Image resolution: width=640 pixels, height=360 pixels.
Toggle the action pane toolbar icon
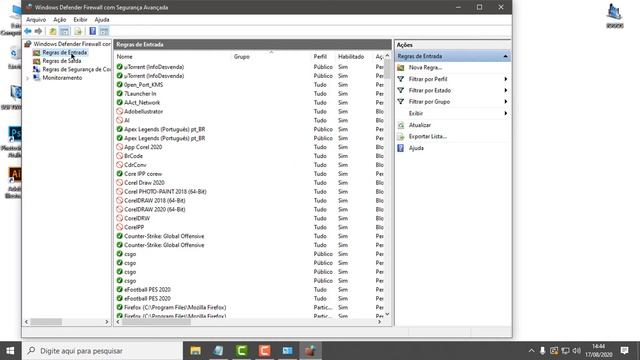click(x=104, y=31)
